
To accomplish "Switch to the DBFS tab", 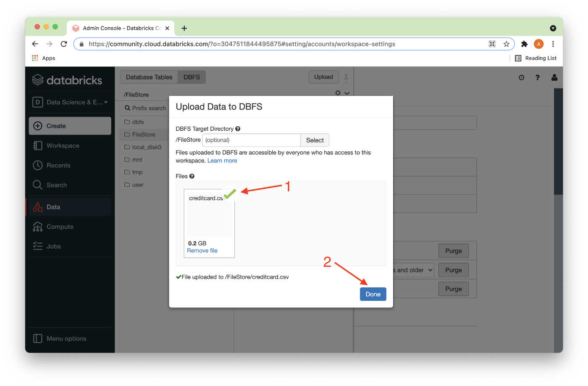I will click(x=192, y=77).
